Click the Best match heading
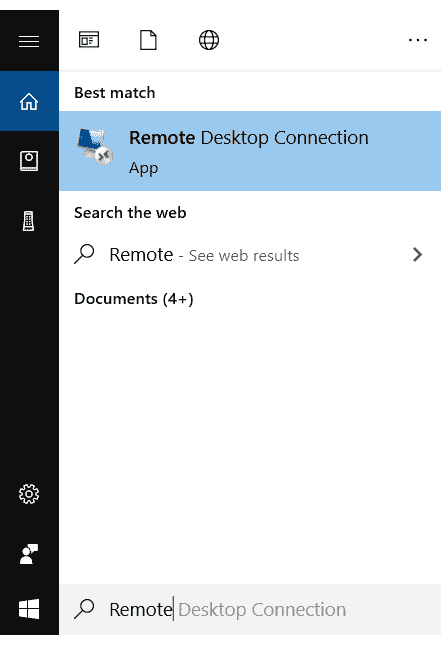Viewport: 441px width, 645px height. (x=114, y=93)
